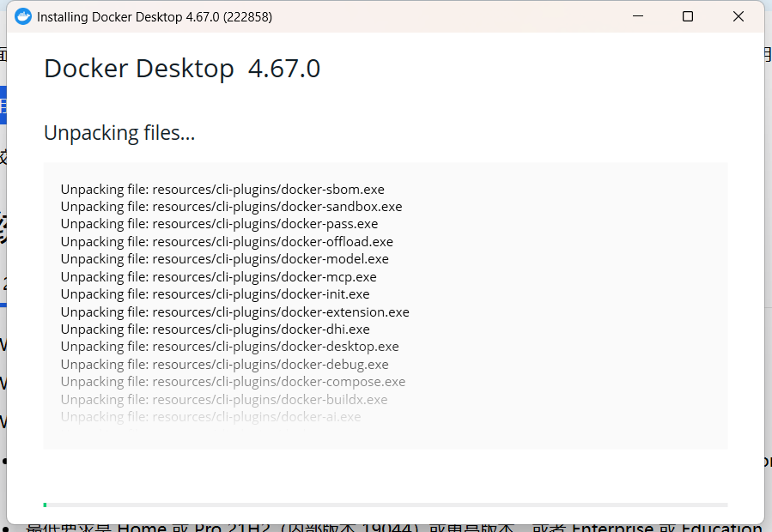This screenshot has height=532, width=772.
Task: Select the docker-compose.exe log line
Action: (233, 382)
